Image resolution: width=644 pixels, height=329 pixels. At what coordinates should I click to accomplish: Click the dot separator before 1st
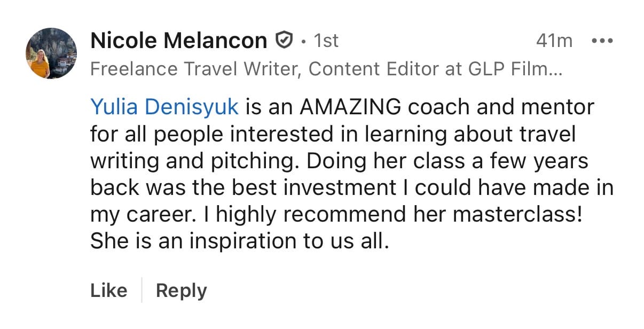click(303, 41)
